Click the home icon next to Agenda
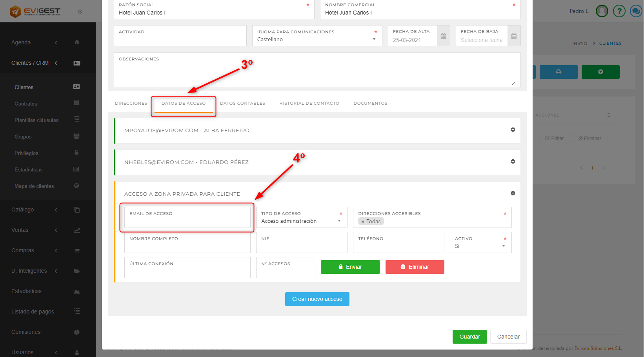Viewport: 644px width, 357px height. [77, 42]
